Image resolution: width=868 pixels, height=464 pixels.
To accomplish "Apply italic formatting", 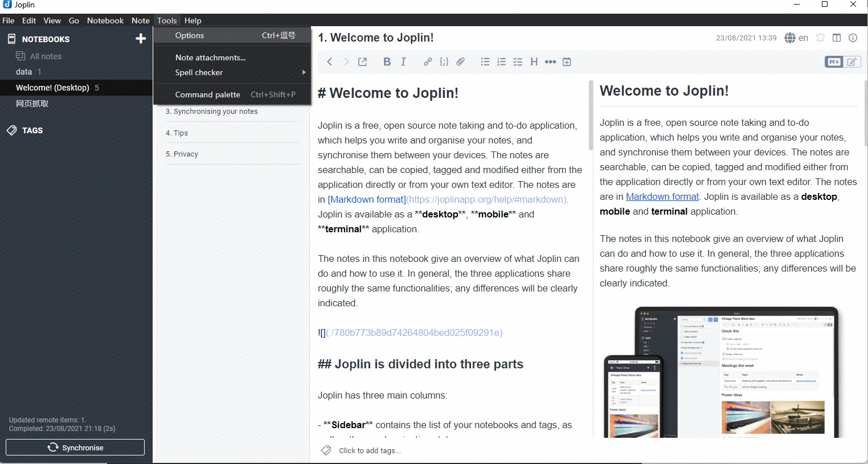I will [x=403, y=62].
